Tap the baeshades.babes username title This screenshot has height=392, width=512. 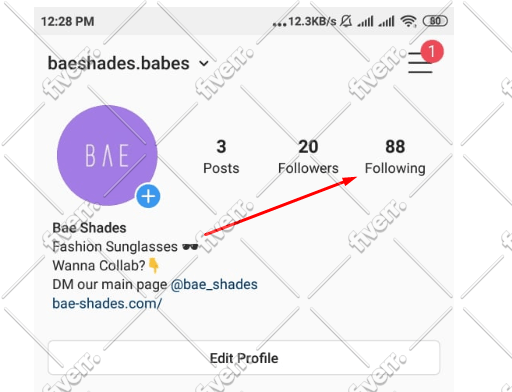click(x=119, y=63)
